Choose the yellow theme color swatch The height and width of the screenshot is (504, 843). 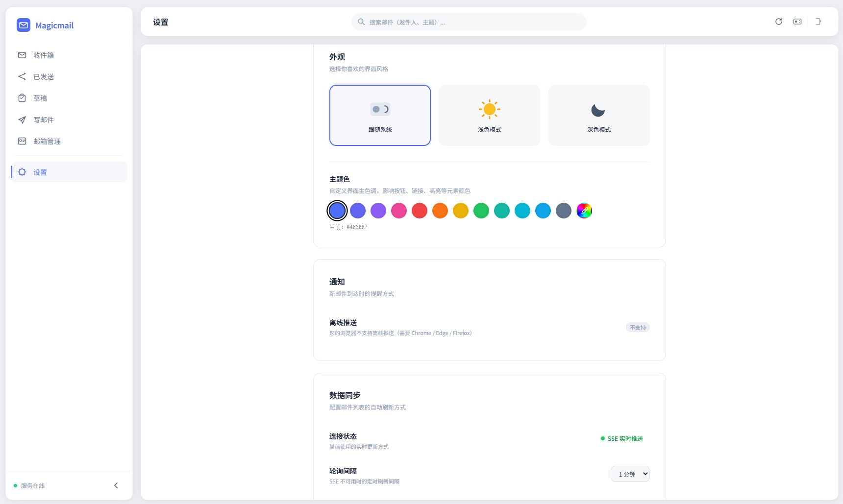click(x=461, y=211)
